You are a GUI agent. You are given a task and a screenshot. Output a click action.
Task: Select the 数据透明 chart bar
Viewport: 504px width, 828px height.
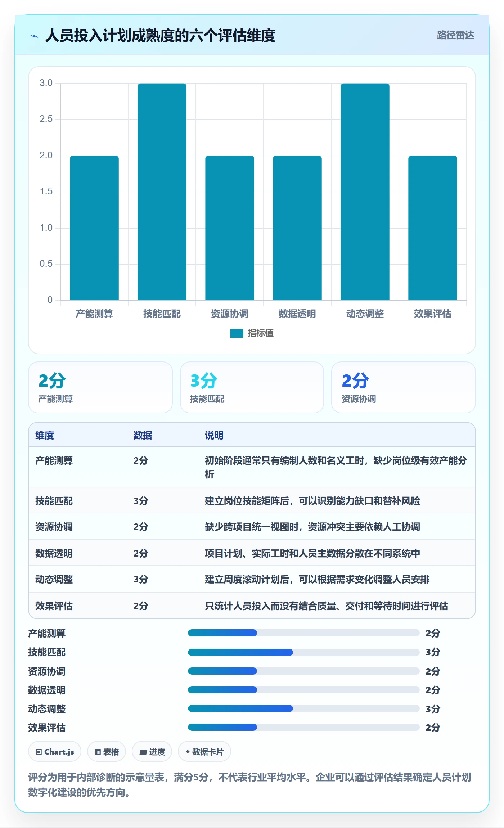(x=297, y=228)
